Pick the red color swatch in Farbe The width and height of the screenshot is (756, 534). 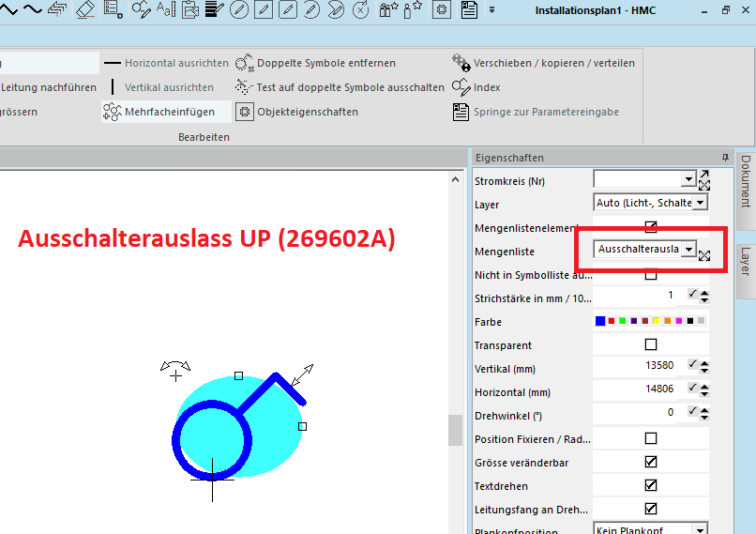[612, 322]
